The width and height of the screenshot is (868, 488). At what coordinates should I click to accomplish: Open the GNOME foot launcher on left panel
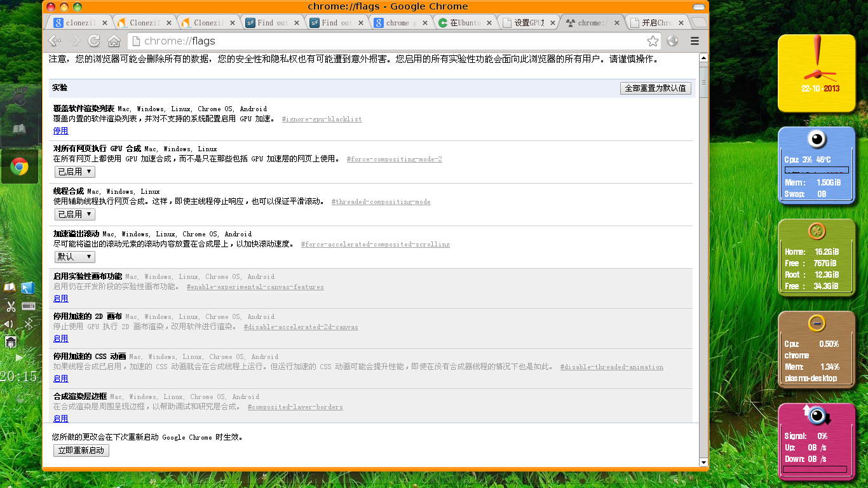click(20, 95)
